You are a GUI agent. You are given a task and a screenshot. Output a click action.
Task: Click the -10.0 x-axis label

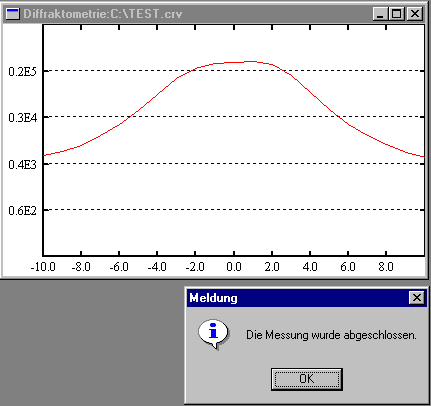point(43,267)
